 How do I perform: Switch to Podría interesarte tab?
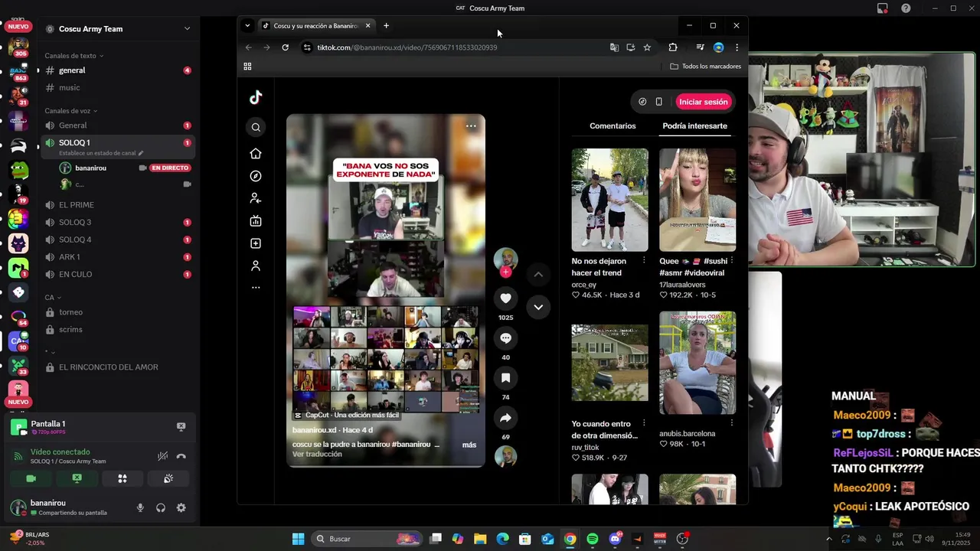[695, 126]
